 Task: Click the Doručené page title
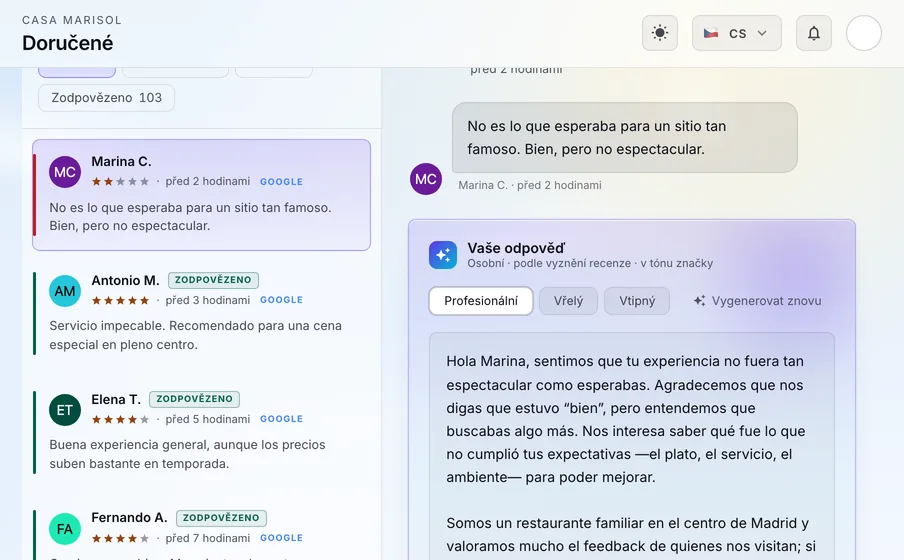tap(67, 43)
